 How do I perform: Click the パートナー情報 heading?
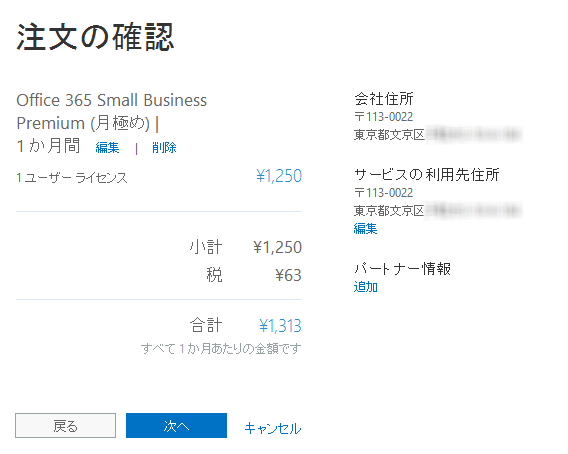[x=402, y=268]
